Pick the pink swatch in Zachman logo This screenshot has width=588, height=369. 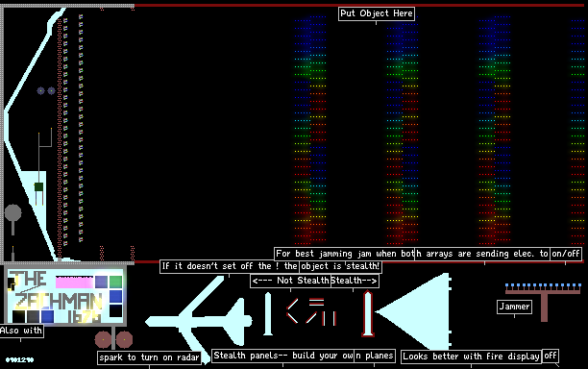click(x=74, y=282)
